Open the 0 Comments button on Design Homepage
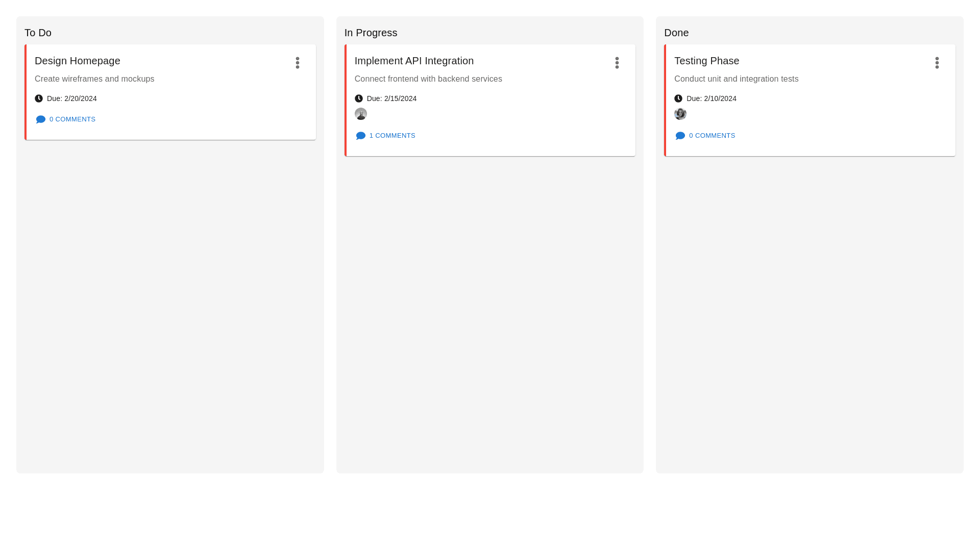980x551 pixels. (65, 119)
